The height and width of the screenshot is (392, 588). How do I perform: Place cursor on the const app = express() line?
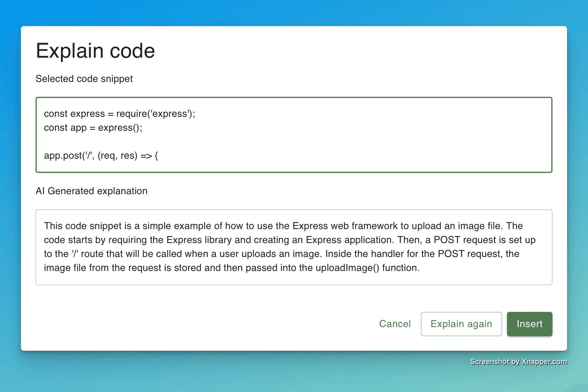tap(93, 128)
